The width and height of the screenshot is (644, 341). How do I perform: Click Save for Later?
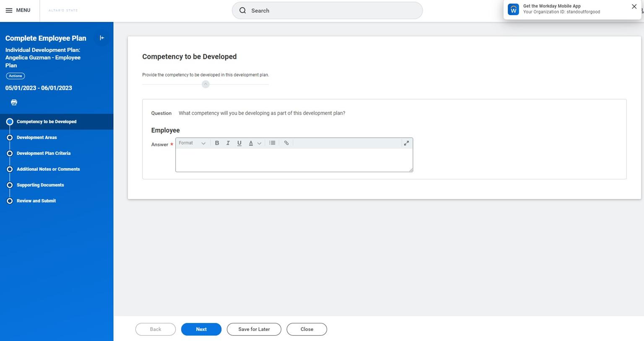(x=254, y=329)
